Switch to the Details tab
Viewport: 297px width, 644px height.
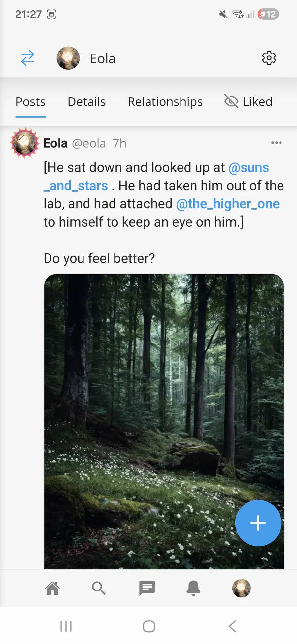tap(86, 102)
